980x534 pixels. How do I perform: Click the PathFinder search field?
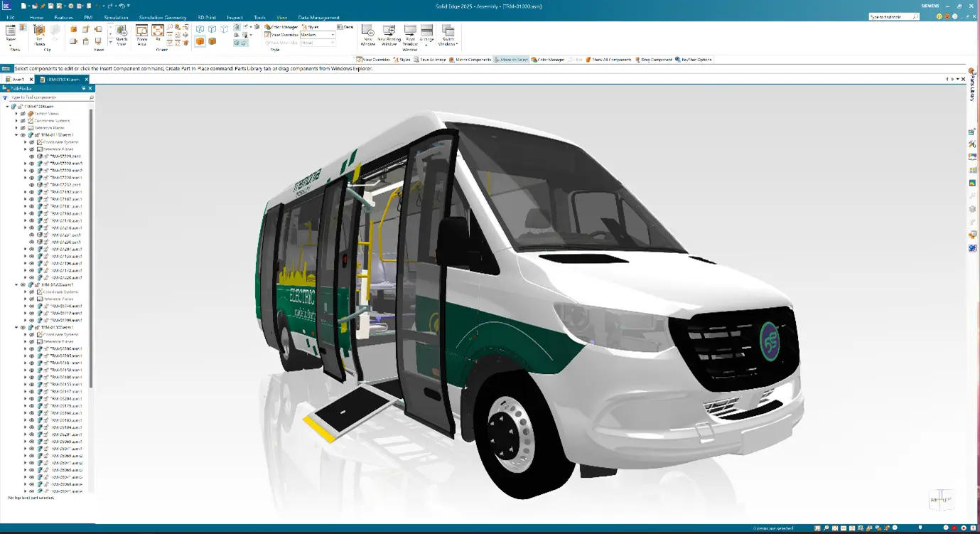(x=50, y=97)
